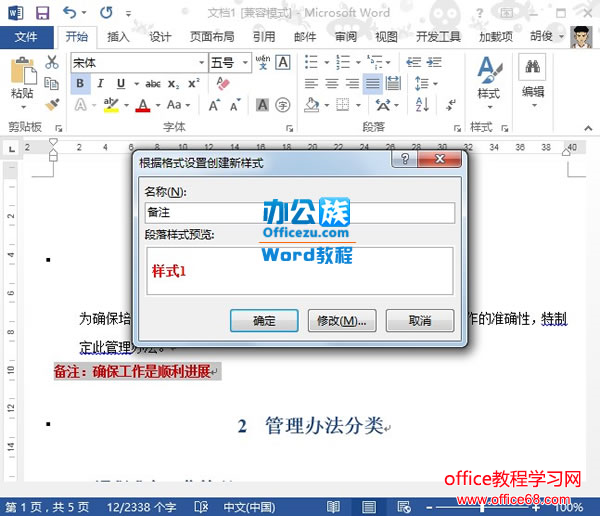Expand the font color arrow
The height and width of the screenshot is (516, 600).
tap(158, 105)
